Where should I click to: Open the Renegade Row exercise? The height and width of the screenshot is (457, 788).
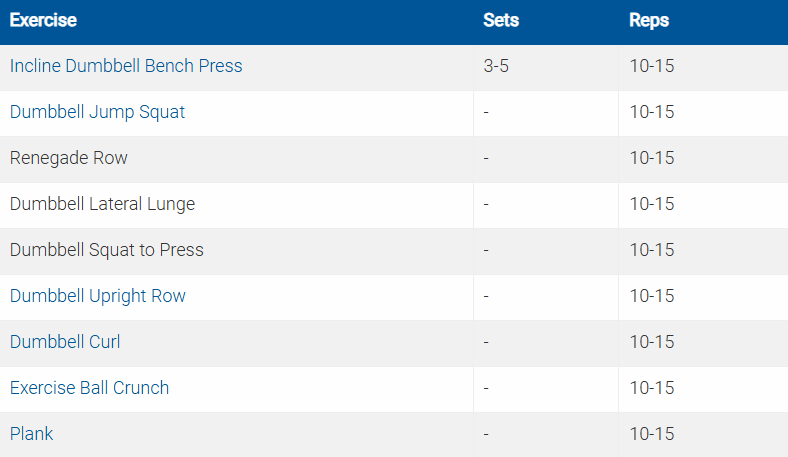(x=69, y=158)
